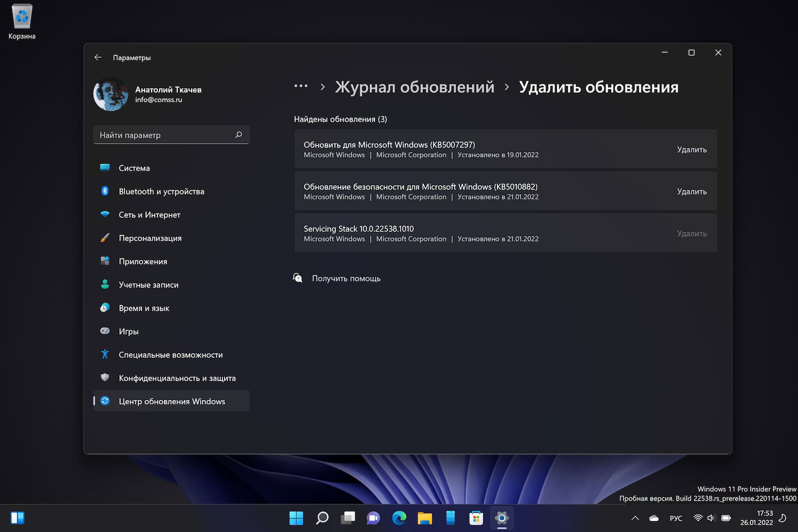Open the Персонализация section
Image resolution: width=798 pixels, height=532 pixels.
(x=171, y=238)
